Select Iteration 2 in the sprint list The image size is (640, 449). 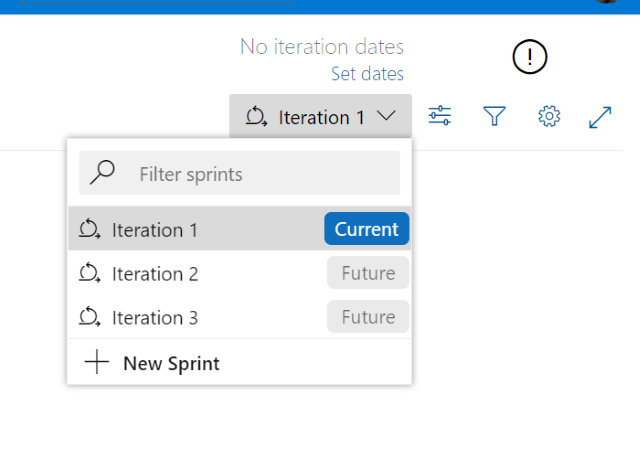(240, 273)
